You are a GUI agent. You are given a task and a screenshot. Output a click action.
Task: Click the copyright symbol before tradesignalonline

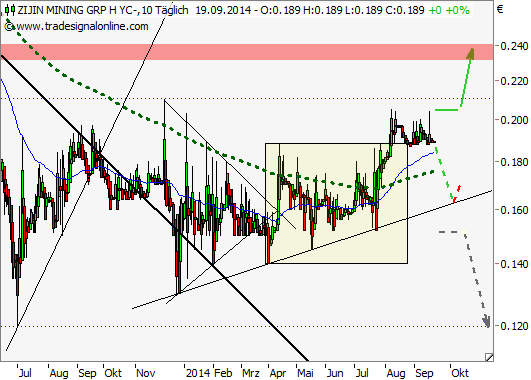[9, 26]
